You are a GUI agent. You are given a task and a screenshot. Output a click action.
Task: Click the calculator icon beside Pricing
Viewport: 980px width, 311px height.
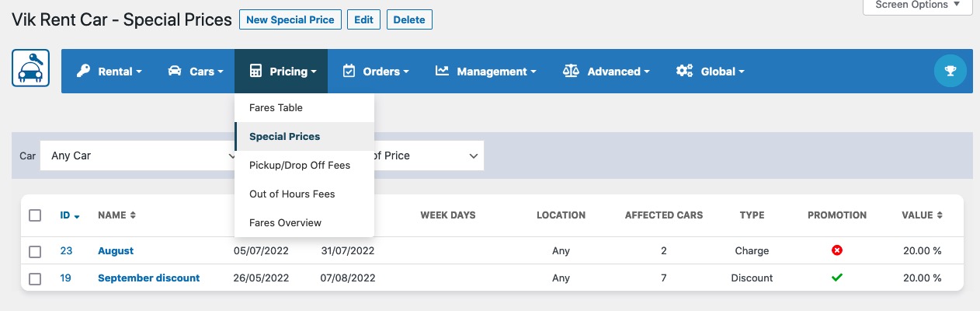255,71
